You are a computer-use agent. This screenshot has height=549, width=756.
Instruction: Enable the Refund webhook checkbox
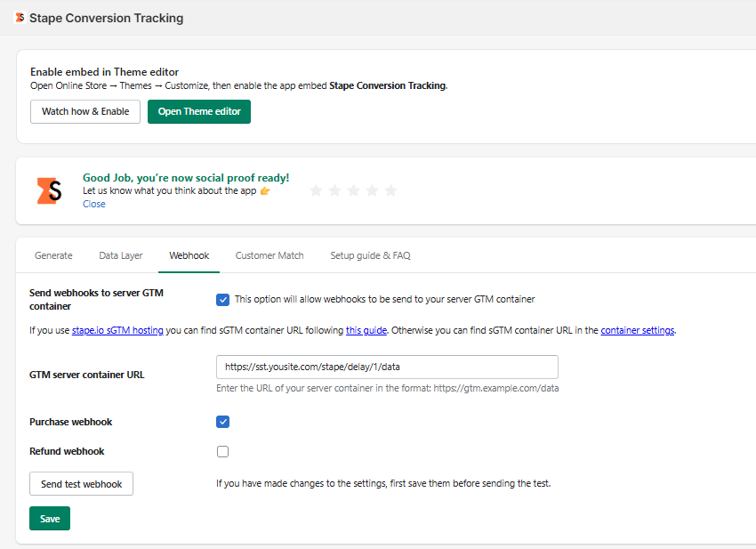pos(223,451)
